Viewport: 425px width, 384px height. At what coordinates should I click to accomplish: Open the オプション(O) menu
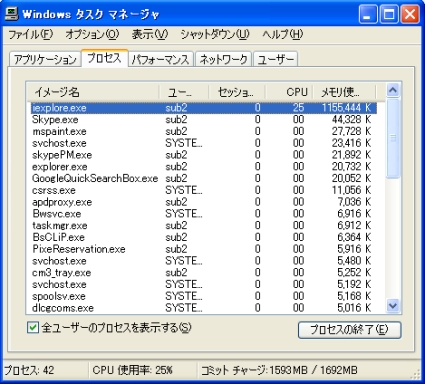(92, 34)
